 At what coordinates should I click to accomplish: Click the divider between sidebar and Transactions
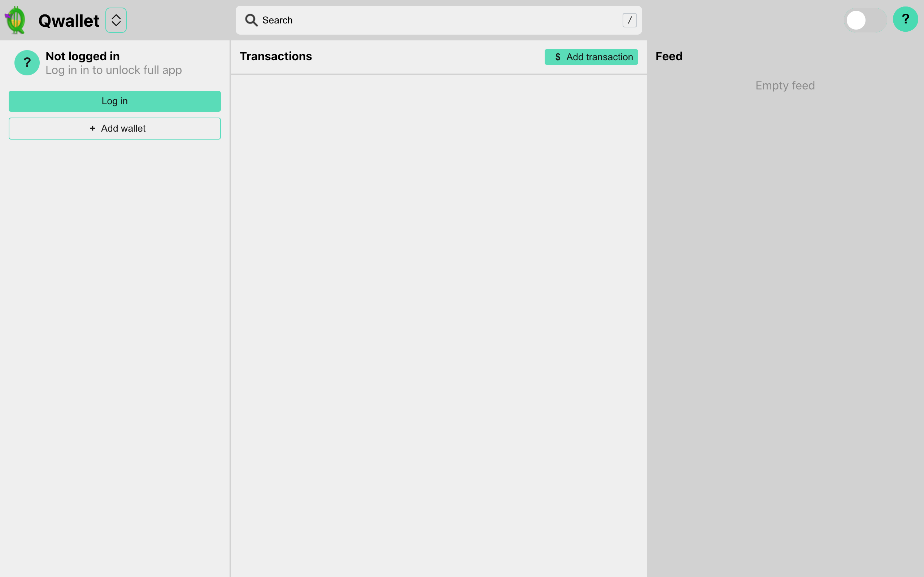pos(230,305)
